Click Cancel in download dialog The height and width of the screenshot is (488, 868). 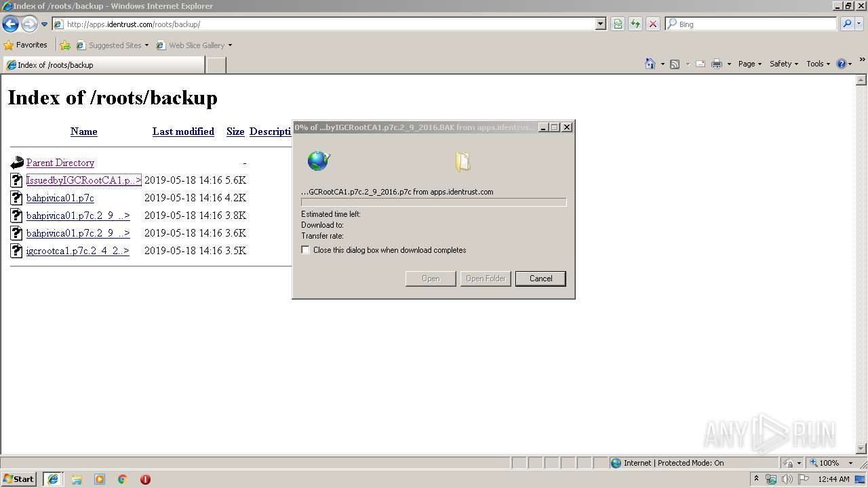pyautogui.click(x=540, y=279)
